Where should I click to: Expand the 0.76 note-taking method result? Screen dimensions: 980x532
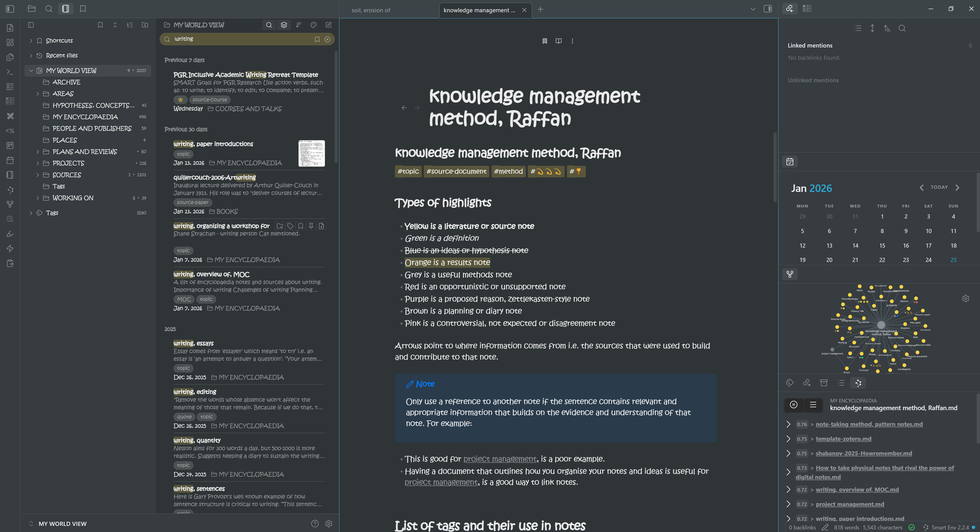point(788,424)
